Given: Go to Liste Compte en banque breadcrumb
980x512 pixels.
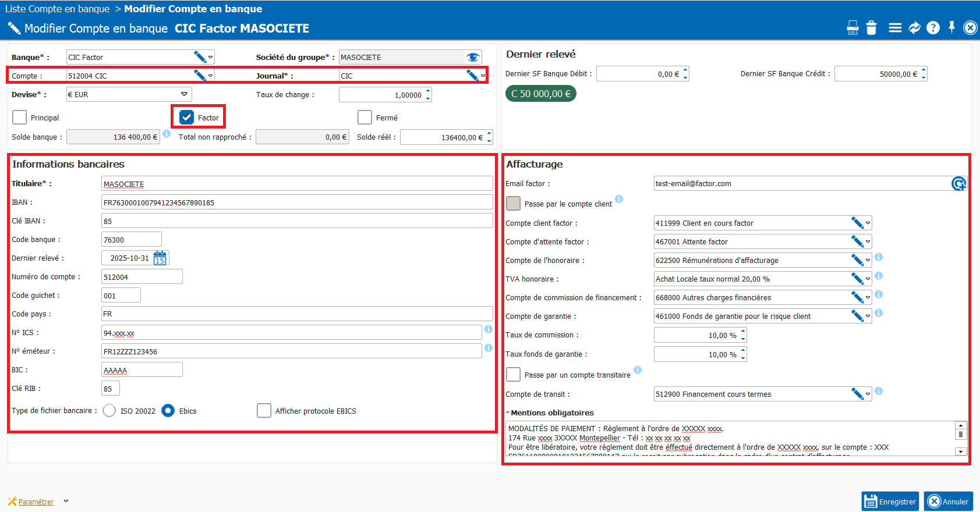Looking at the screenshot, I should click(57, 9).
